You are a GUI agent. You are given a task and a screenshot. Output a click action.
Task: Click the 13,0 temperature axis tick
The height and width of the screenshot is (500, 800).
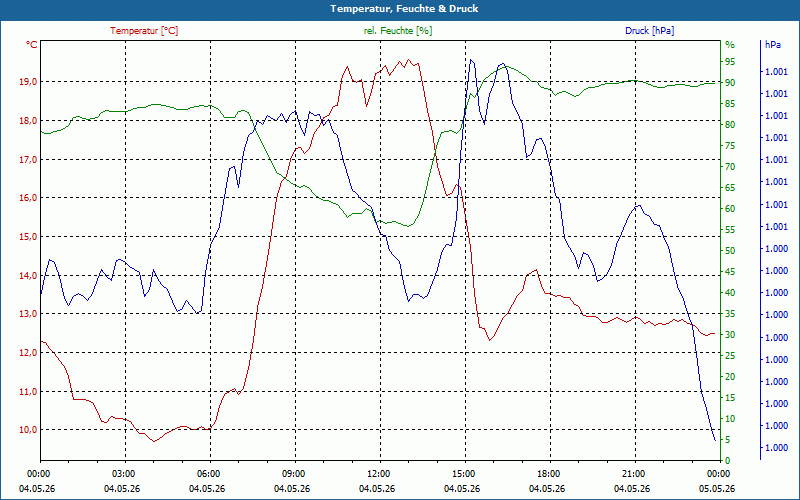click(x=29, y=314)
